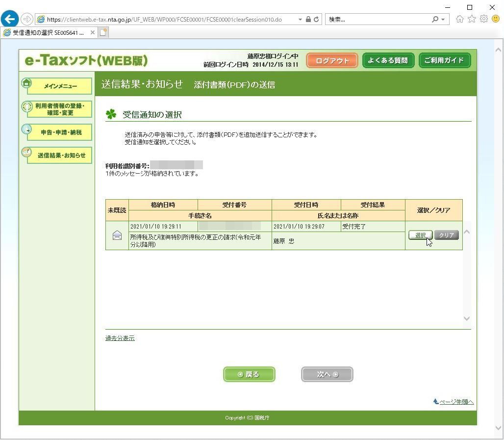Open 利用者情報の登録・確認・変更 menu
Screen dimensions: 504x440
coord(60,109)
